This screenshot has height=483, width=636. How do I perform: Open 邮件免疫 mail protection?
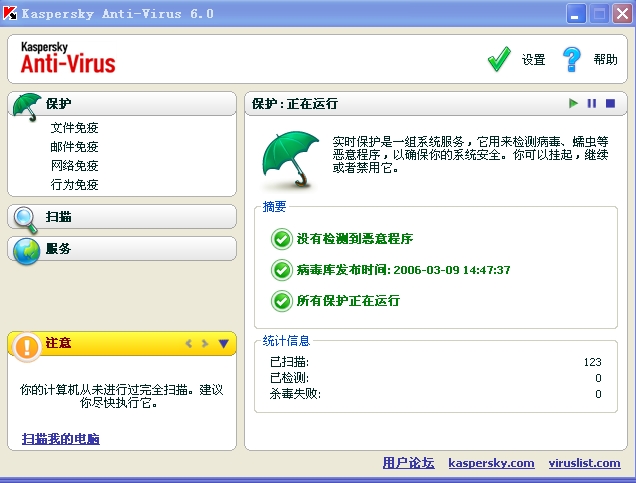[74, 146]
